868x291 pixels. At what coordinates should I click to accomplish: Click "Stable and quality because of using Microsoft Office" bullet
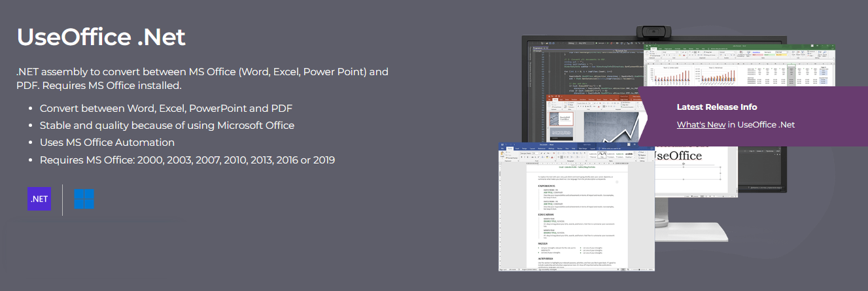pos(167,125)
